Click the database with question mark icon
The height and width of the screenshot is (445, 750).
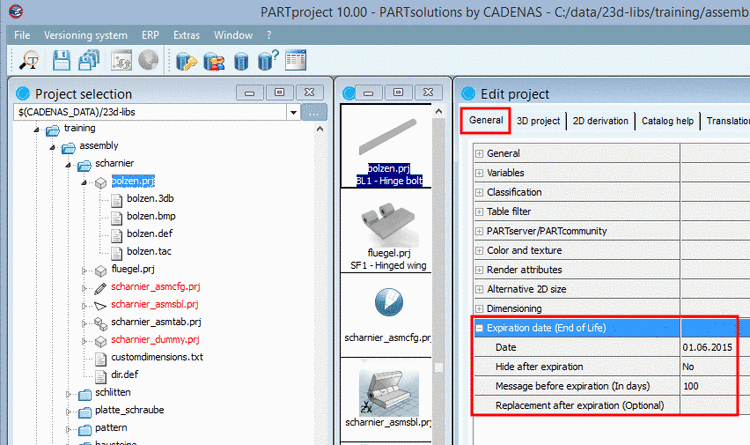coord(268,60)
